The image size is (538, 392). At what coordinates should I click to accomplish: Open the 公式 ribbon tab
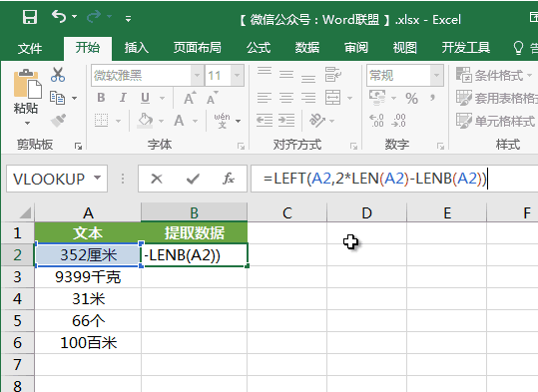pyautogui.click(x=259, y=48)
